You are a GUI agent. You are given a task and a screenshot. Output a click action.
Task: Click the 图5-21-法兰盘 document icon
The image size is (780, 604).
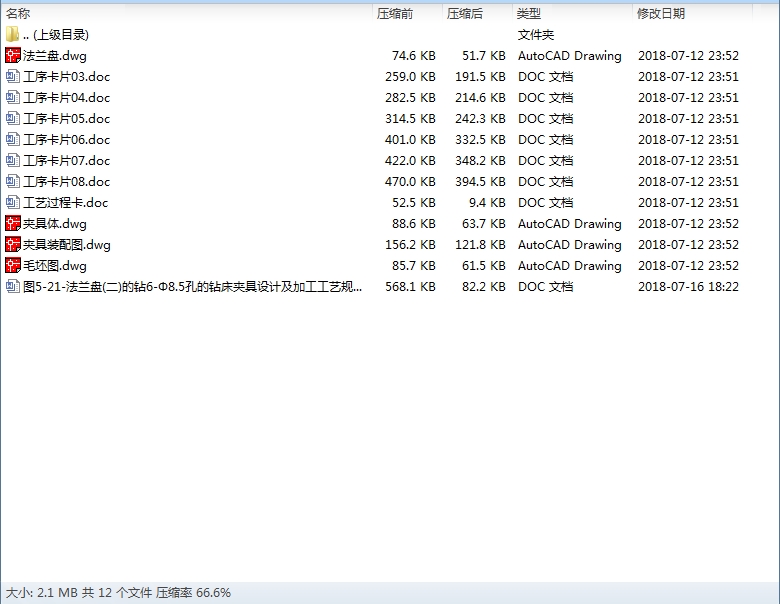click(x=13, y=287)
